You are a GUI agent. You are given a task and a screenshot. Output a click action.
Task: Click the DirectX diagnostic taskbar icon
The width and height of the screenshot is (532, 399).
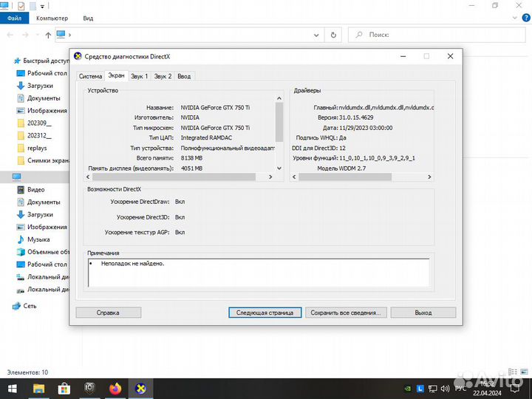point(139,388)
